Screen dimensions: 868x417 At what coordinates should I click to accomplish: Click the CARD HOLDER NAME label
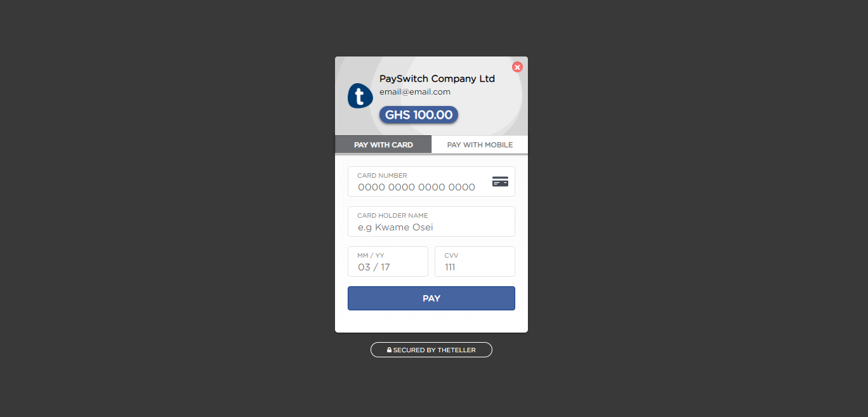pos(393,215)
